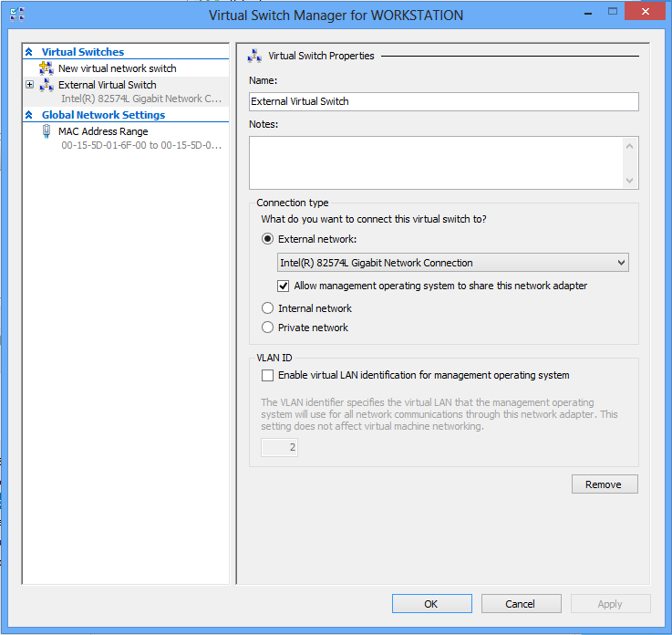Viewport: 672px width, 635px height.
Task: Select MAC Address Range setting
Action: 103,131
